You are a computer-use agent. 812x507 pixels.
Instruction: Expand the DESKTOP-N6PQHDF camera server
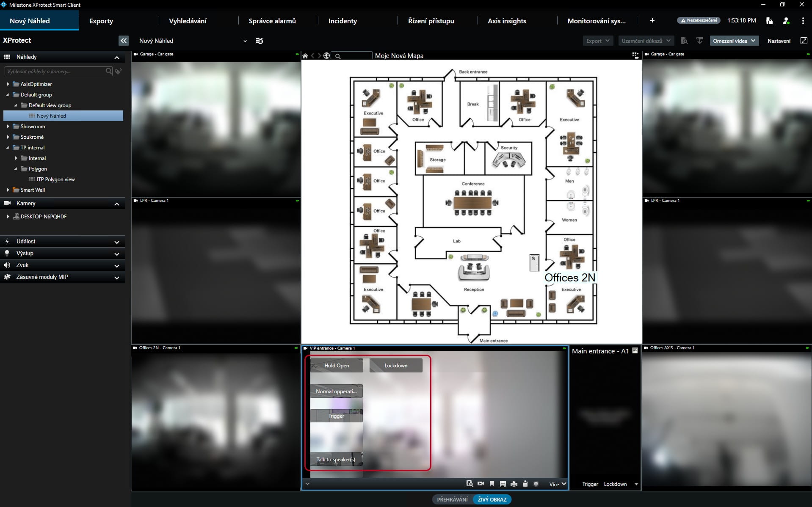pos(8,217)
